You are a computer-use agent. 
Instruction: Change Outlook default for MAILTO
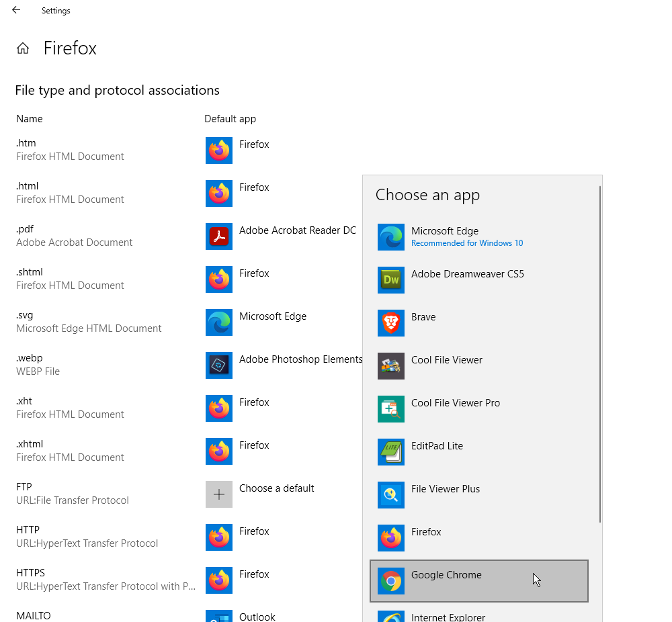[x=257, y=617]
